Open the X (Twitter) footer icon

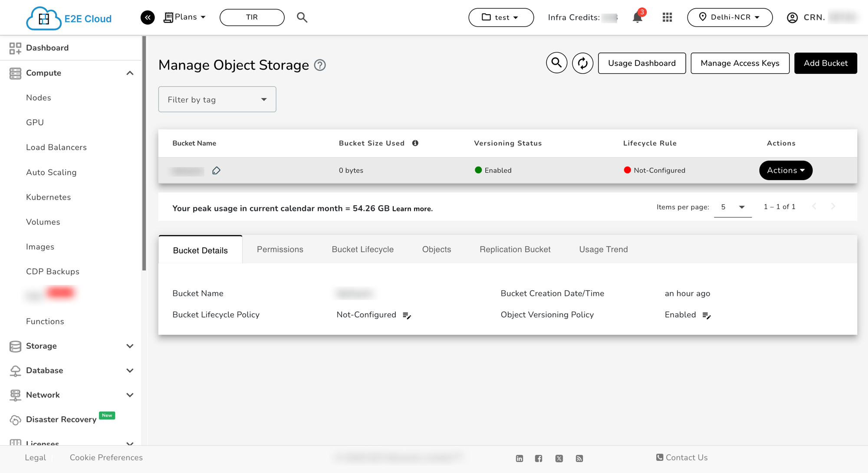click(559, 458)
